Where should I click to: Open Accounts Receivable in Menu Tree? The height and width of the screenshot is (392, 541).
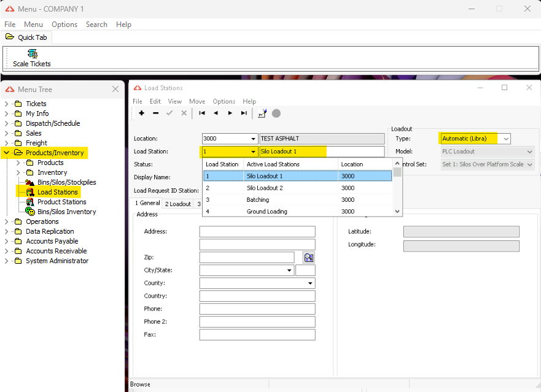(56, 251)
